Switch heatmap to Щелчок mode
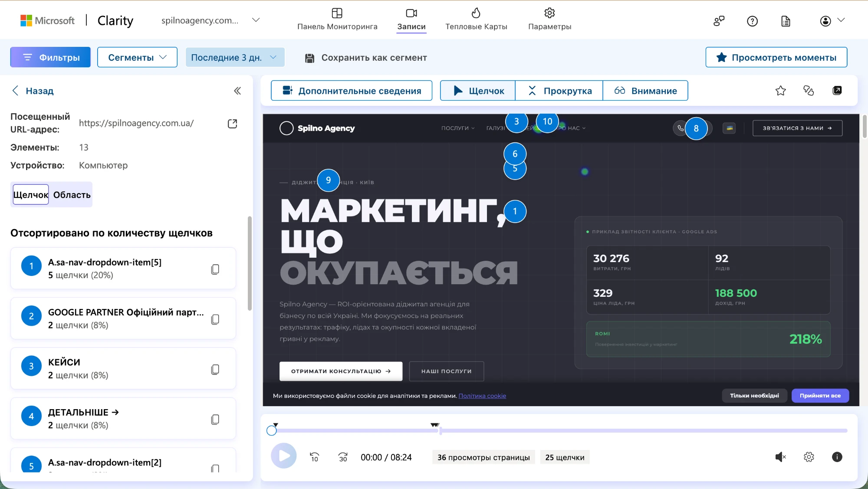 pos(478,90)
